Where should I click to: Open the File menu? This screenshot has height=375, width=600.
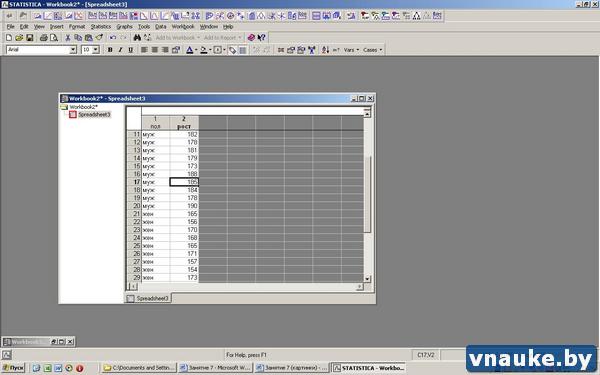click(x=11, y=27)
